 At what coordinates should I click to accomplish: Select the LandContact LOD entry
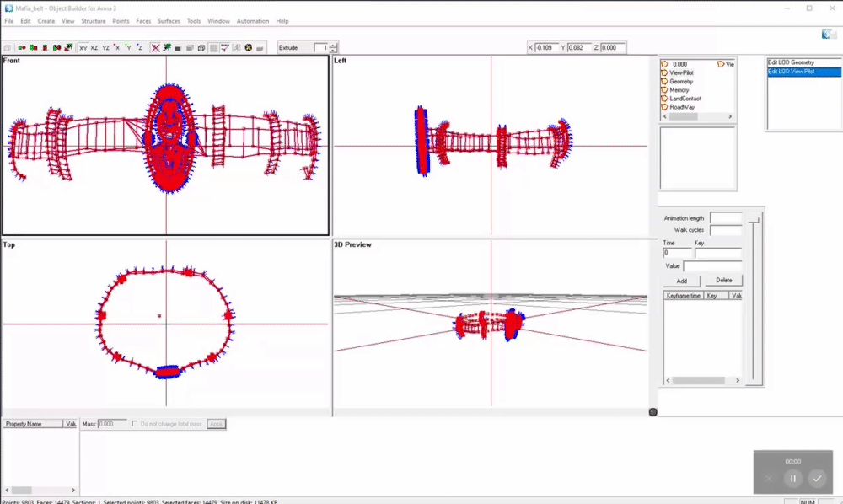coord(685,99)
